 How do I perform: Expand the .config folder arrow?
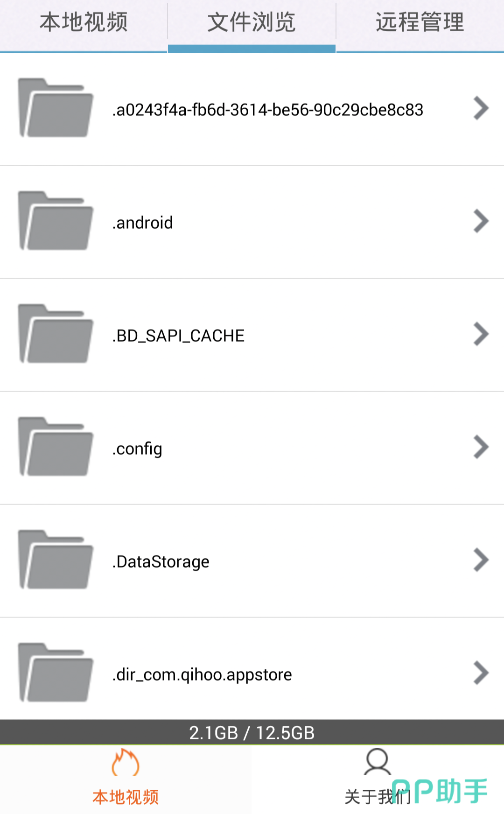tap(481, 447)
